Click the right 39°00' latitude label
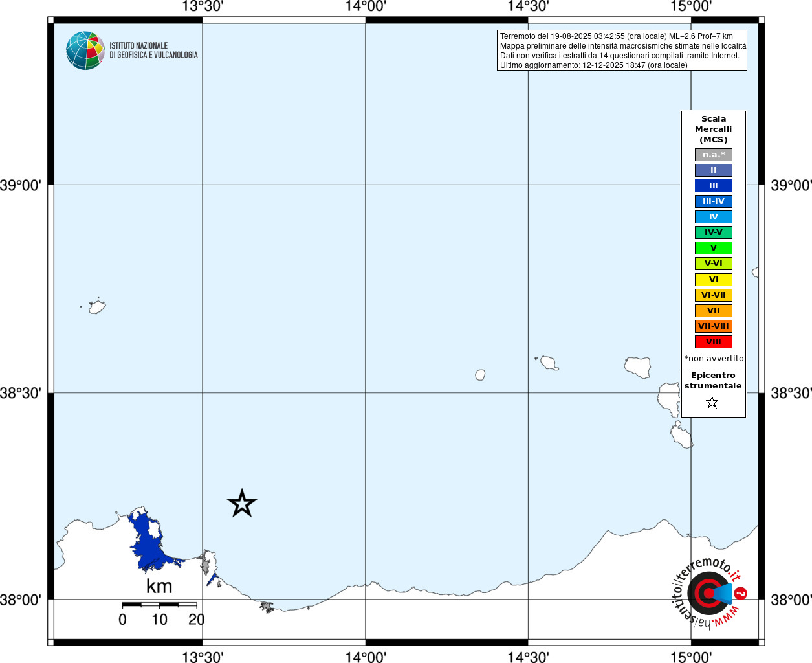 (791, 185)
